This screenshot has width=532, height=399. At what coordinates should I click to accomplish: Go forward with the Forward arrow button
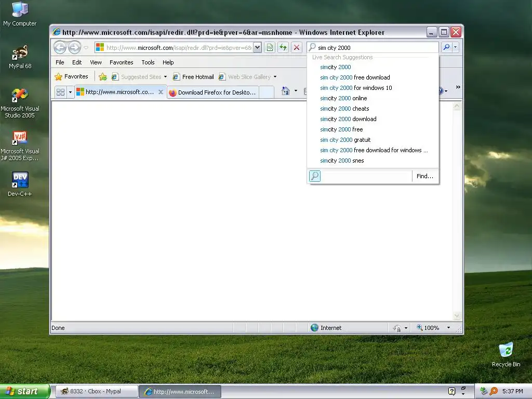[74, 47]
